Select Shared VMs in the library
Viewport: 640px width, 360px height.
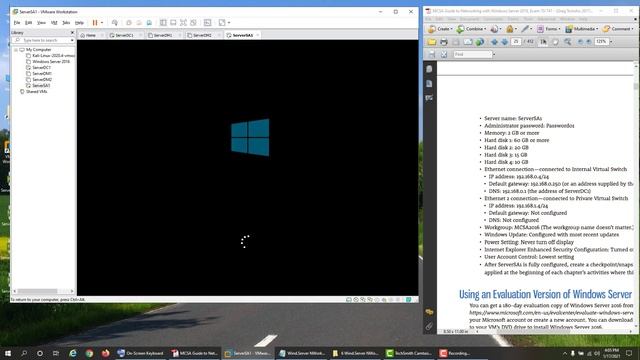coord(33,92)
